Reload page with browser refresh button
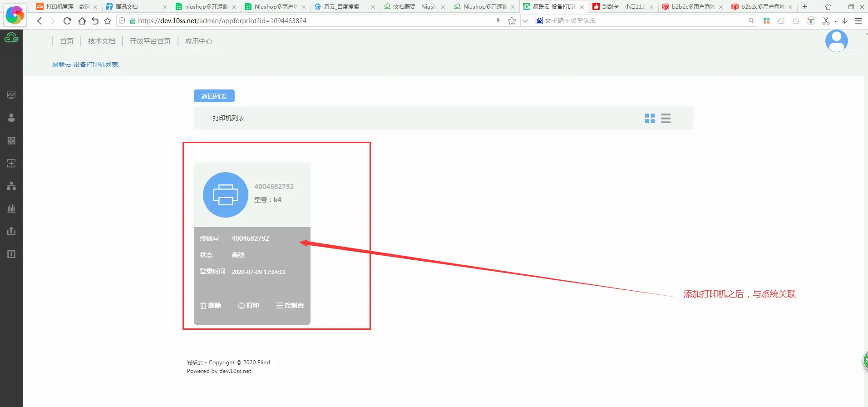The height and width of the screenshot is (407, 868). [67, 21]
